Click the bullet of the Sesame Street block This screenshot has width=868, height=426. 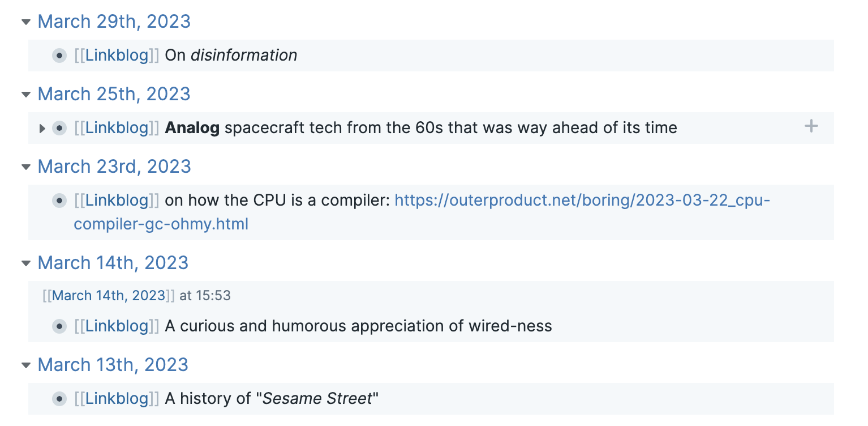[x=59, y=399]
